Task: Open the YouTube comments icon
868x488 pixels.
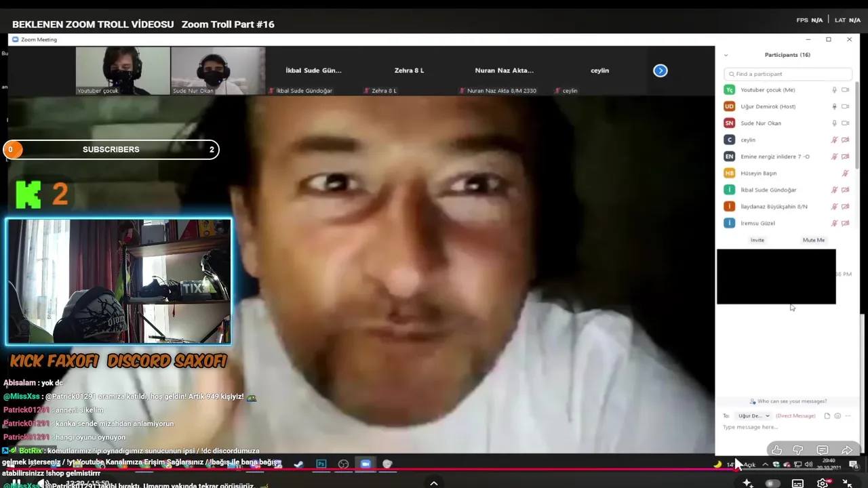Action: tap(823, 450)
